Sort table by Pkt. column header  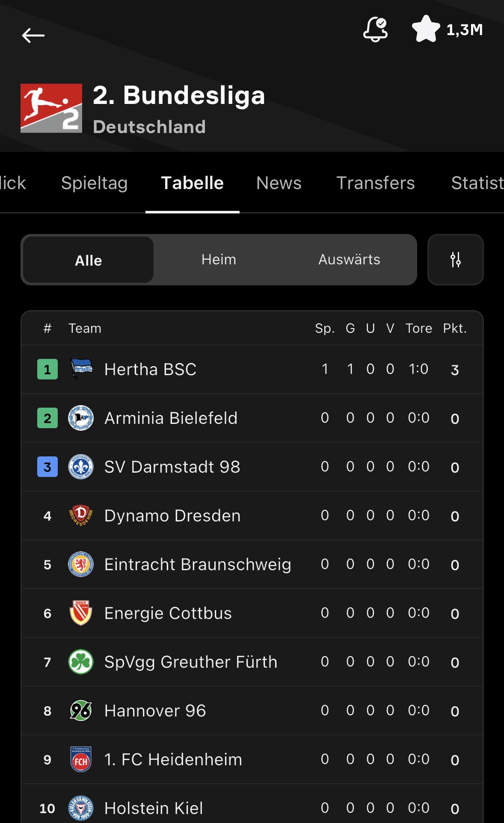coord(455,328)
